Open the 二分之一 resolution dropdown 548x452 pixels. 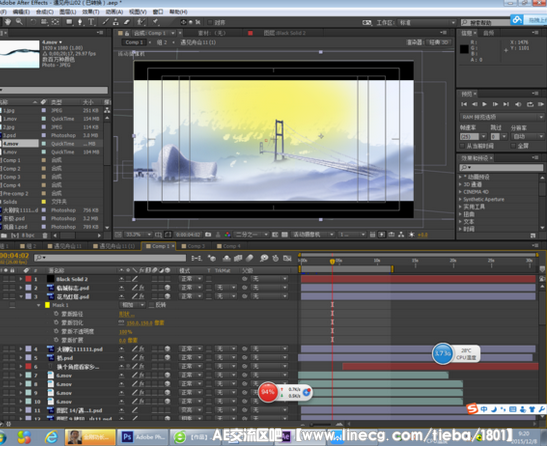[x=251, y=235]
